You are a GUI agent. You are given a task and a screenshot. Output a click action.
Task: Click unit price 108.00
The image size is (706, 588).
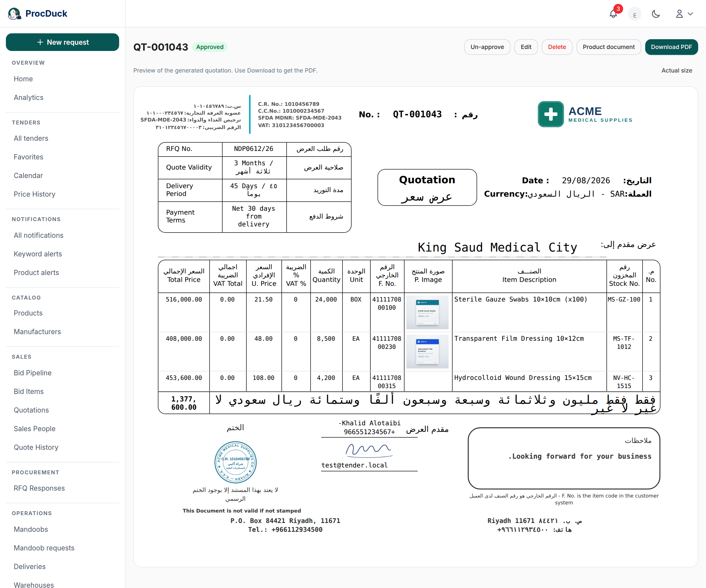263,378
